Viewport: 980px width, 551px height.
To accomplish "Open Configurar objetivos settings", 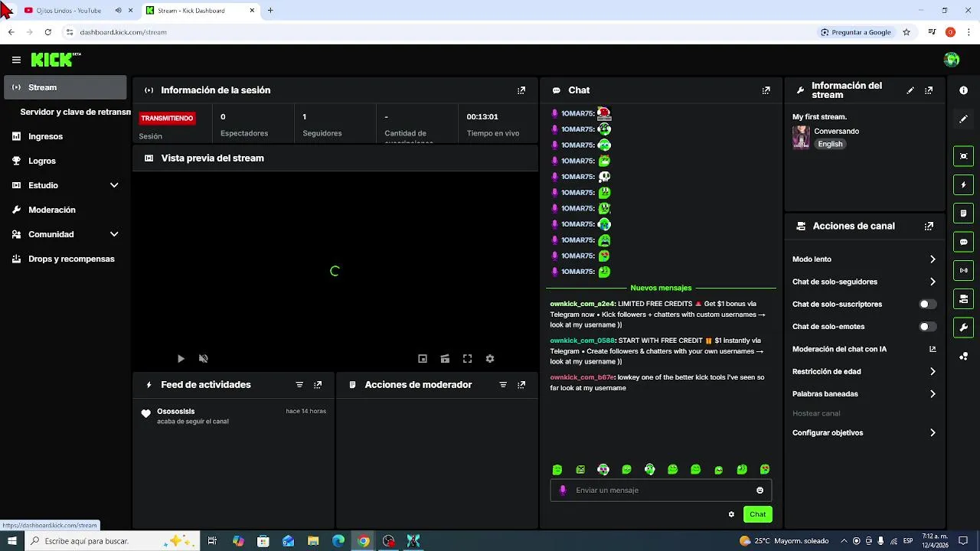I will coord(864,432).
